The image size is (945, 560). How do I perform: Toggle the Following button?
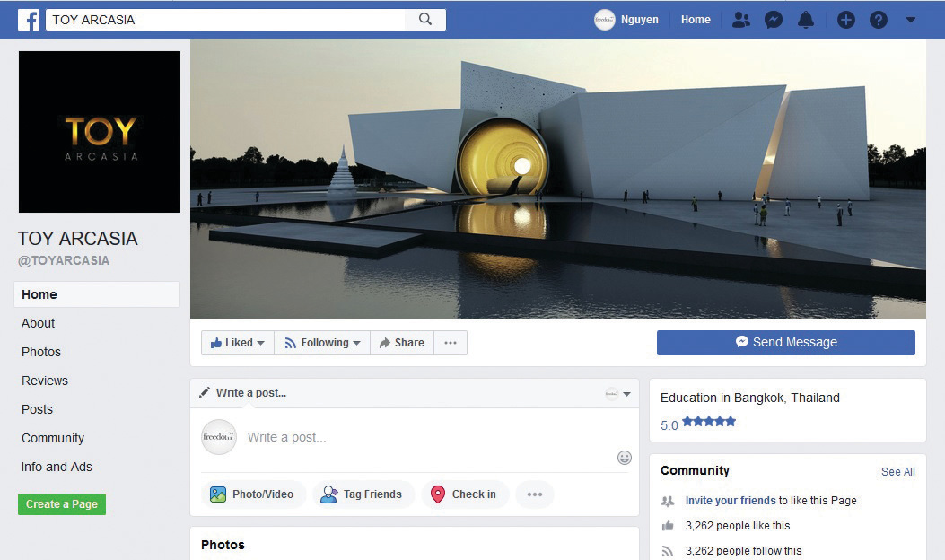coord(322,343)
